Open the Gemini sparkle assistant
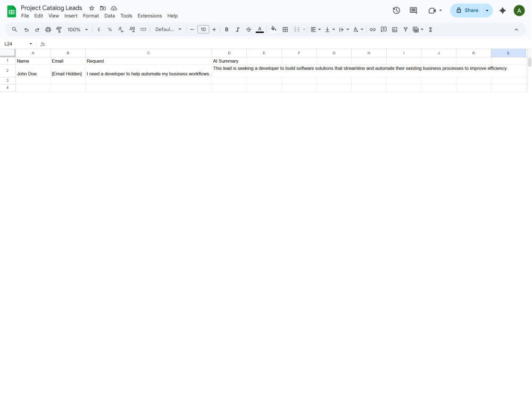Image resolution: width=532 pixels, height=399 pixels. 503,11
